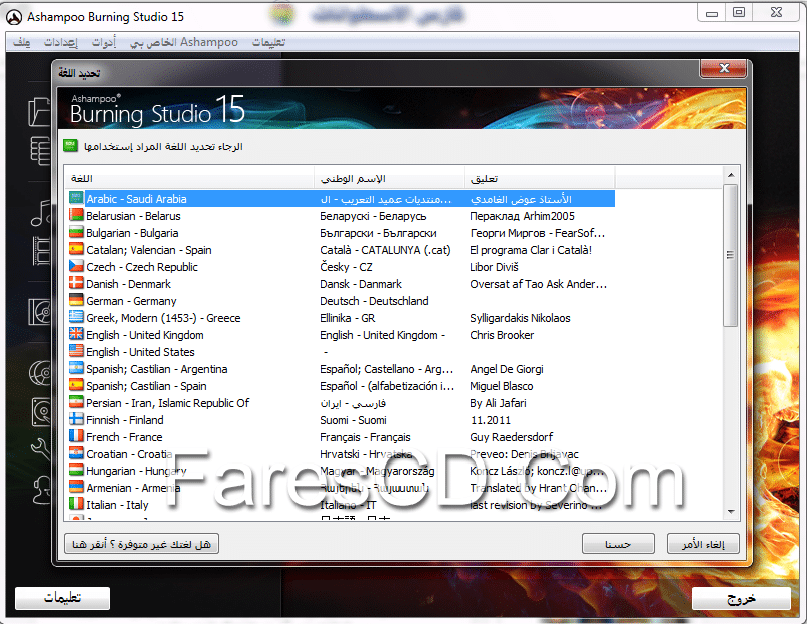Click the Denmark flag icon
The image size is (807, 624).
(76, 283)
